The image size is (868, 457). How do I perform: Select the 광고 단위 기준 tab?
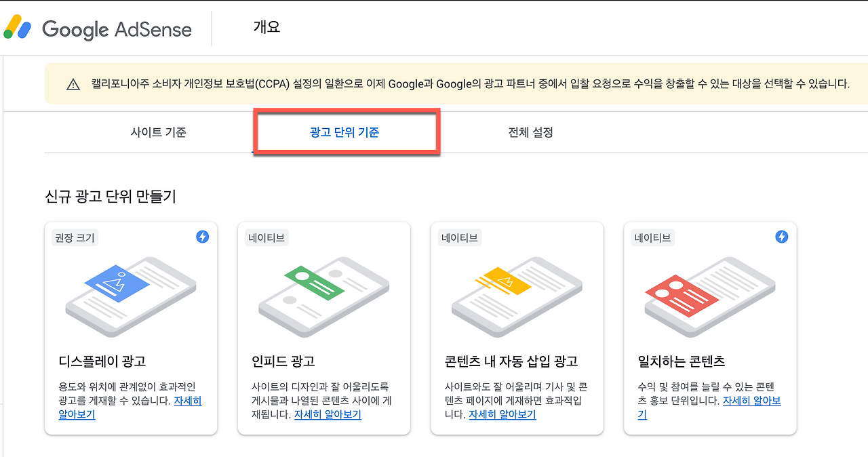point(344,132)
